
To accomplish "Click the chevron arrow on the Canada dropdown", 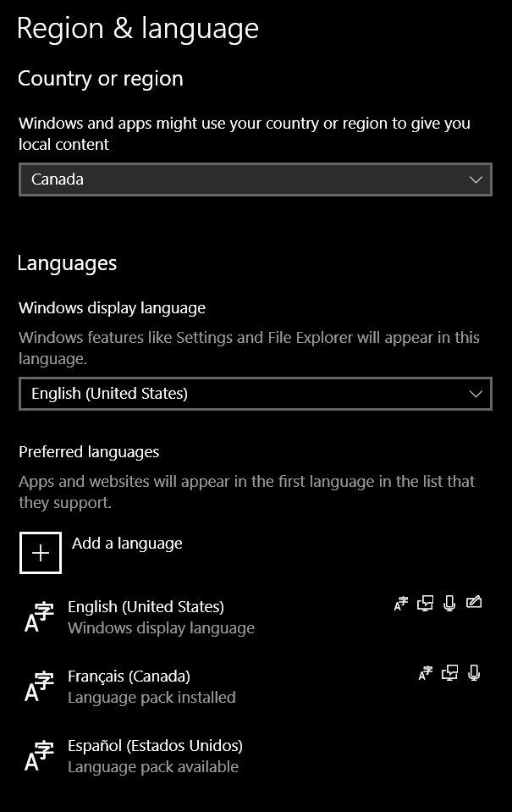I will pos(476,180).
